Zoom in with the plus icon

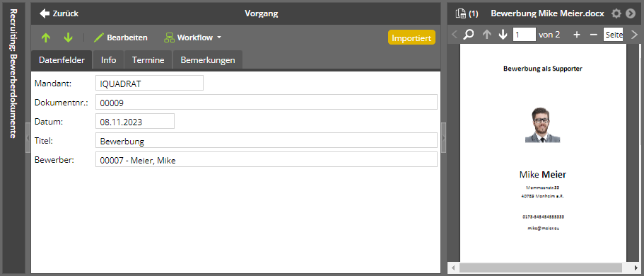pyautogui.click(x=577, y=35)
